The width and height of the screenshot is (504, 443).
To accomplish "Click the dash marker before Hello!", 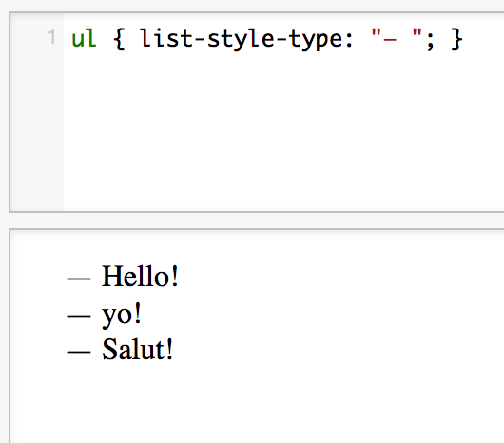I will (79, 279).
